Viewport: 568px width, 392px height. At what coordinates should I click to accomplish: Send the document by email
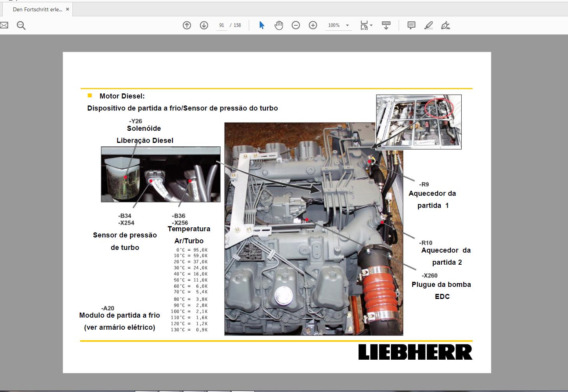pyautogui.click(x=5, y=25)
